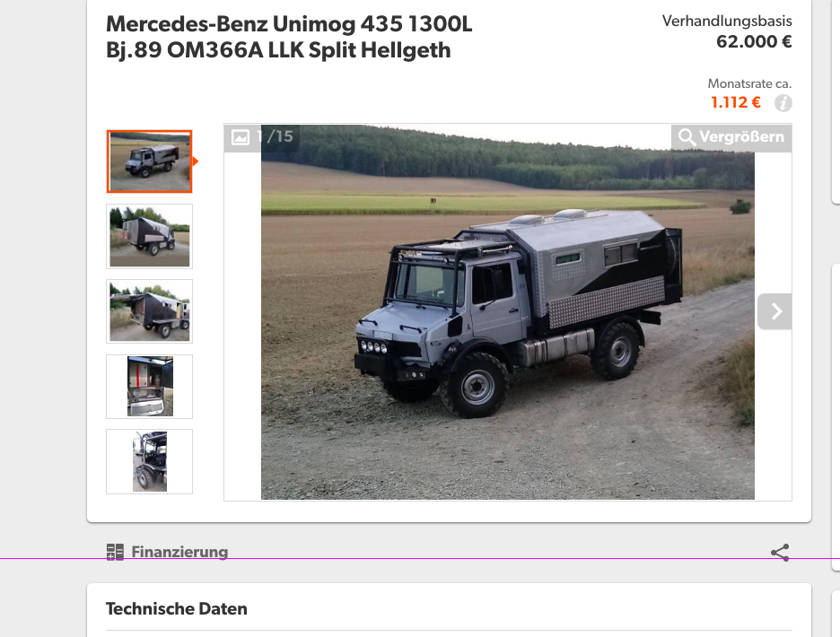Select the third thumbnail, open side flap
This screenshot has height=637, width=840.
150,311
